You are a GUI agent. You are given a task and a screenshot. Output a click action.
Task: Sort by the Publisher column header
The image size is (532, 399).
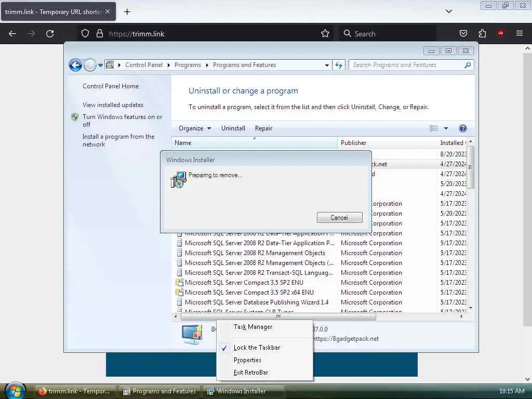(387, 143)
